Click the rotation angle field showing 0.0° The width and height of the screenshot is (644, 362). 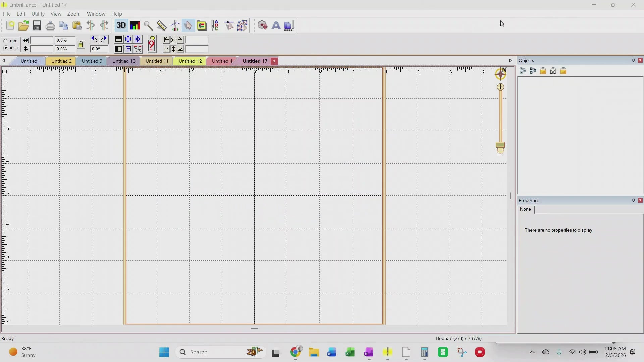pyautogui.click(x=99, y=49)
